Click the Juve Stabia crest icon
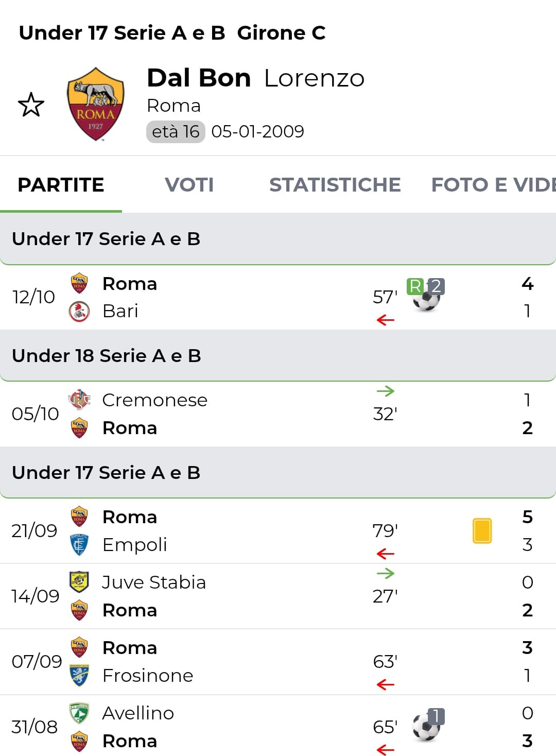Screen dimensions: 556x756 tap(79, 582)
